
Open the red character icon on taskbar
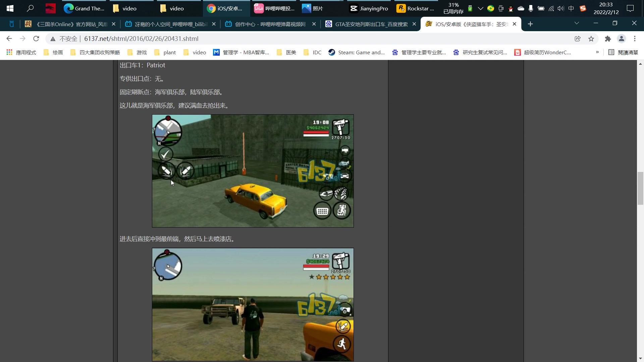click(50, 8)
